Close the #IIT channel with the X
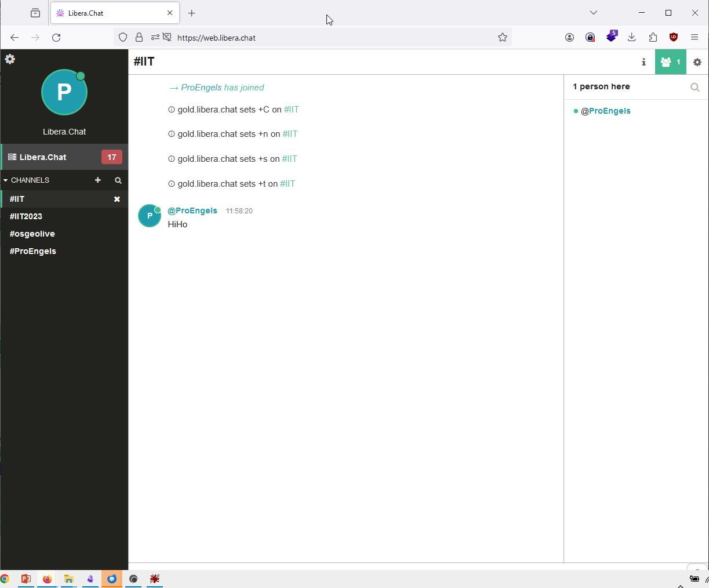 (x=117, y=199)
